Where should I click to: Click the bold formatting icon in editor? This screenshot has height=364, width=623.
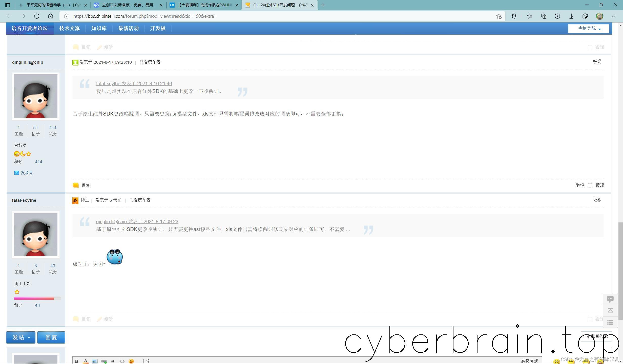tap(76, 361)
